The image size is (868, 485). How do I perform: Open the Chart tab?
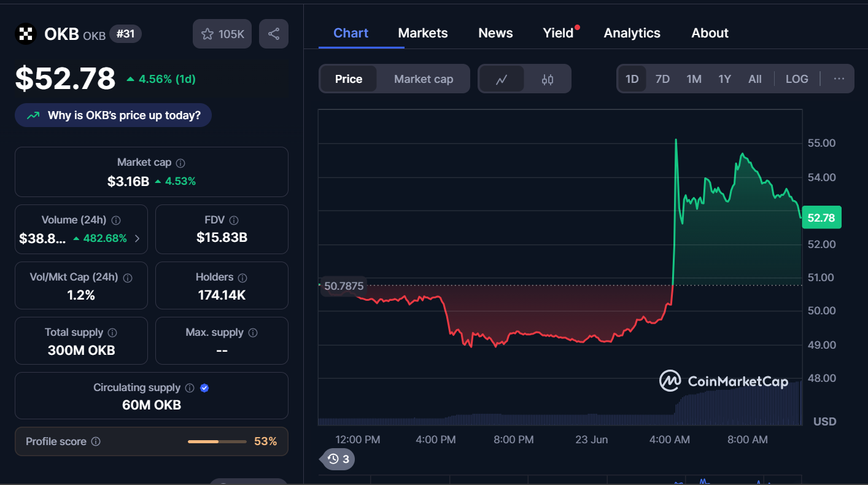(x=351, y=33)
